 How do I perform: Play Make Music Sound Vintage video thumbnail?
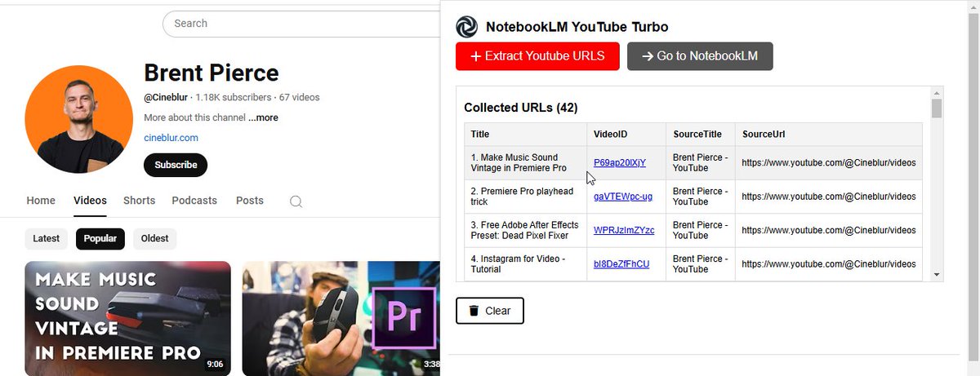[x=127, y=318]
